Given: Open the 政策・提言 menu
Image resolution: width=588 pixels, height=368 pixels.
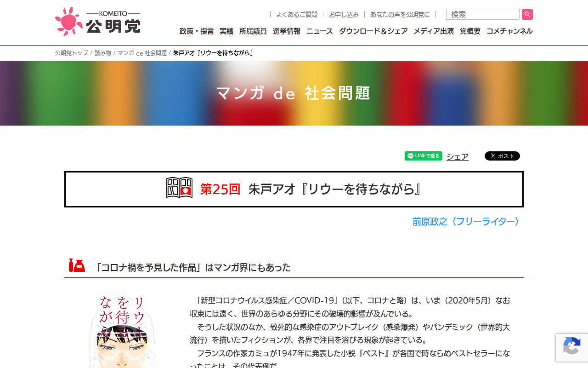Looking at the screenshot, I should point(197,31).
